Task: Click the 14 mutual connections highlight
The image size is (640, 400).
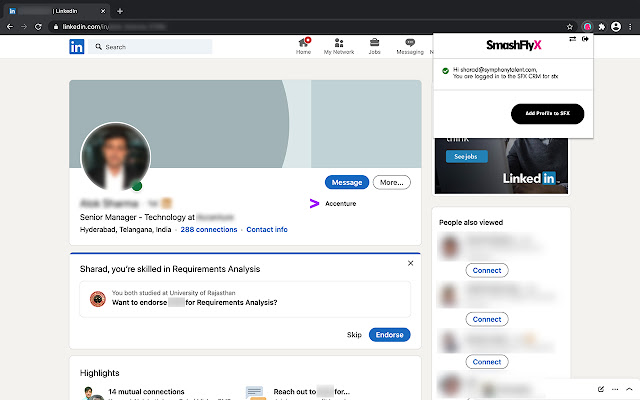Action: (146, 391)
